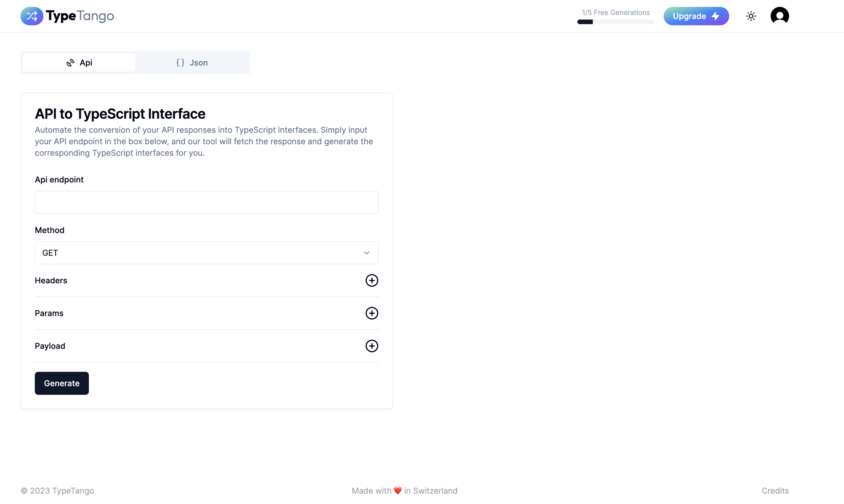Click the curly braces Json icon
The height and width of the screenshot is (504, 844).
(180, 63)
